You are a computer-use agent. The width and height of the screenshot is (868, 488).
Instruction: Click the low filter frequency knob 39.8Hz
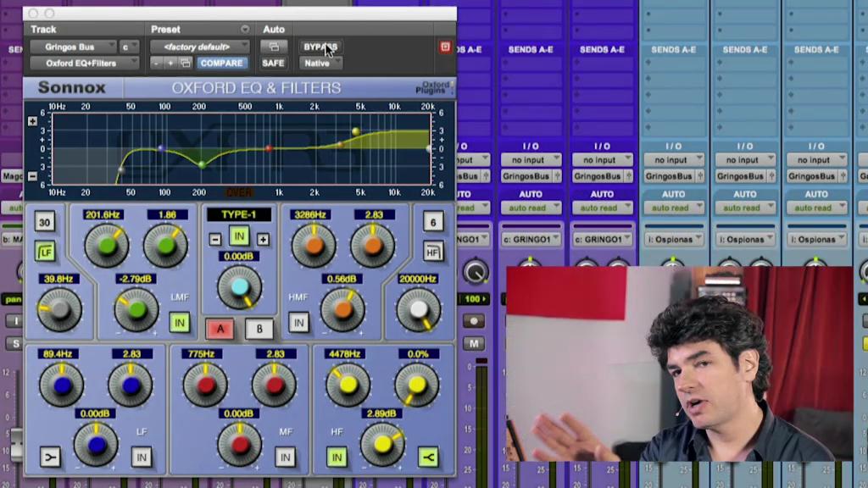click(x=59, y=310)
